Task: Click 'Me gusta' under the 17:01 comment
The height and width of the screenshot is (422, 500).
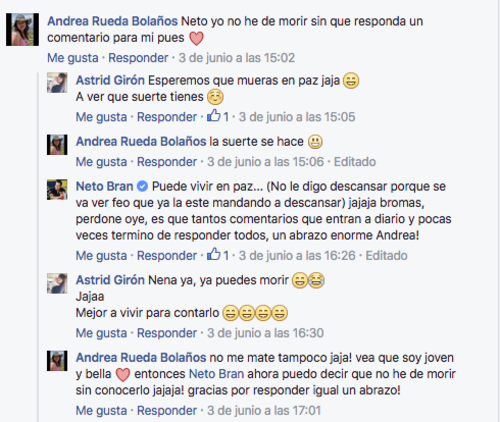Action: pos(101,410)
